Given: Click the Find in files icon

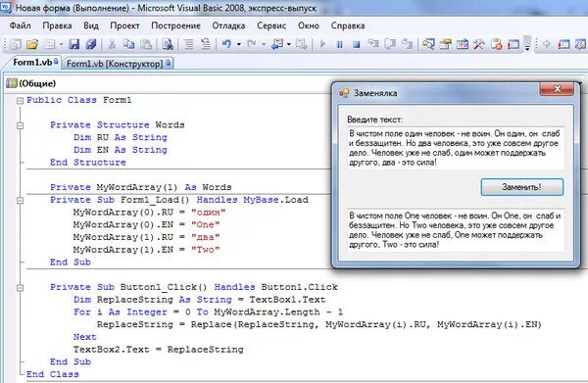Looking at the screenshot, I should pos(168,44).
